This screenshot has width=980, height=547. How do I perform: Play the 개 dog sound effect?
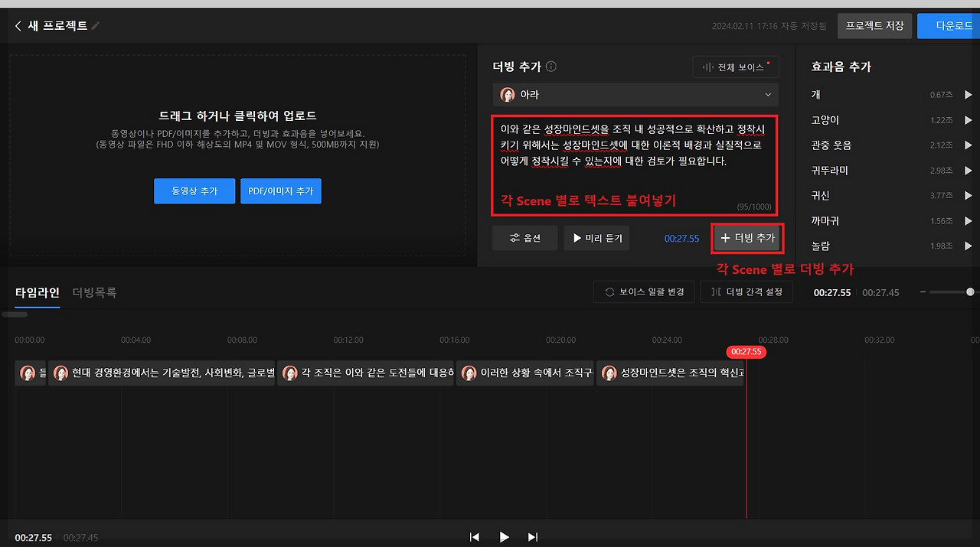[x=968, y=93]
